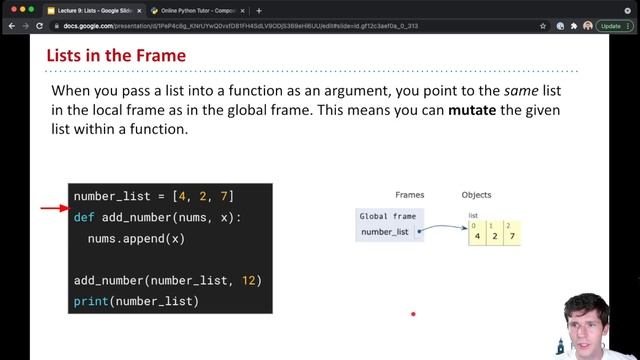This screenshot has width=640, height=360.
Task: Close the Online Python Tutor tab
Action: tap(242, 11)
